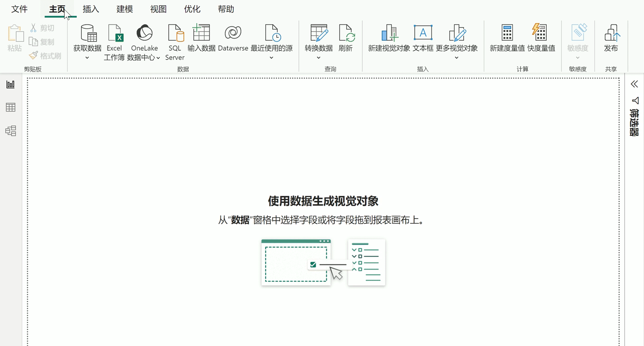Screen dimensions: 644x346
Task: Open 转换数据 dropdown arrow
Action: [319, 58]
